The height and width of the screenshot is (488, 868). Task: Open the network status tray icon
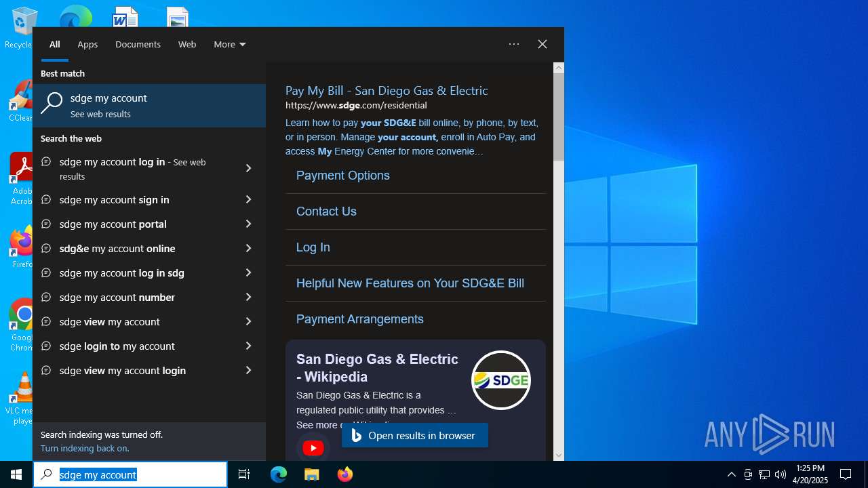click(x=764, y=474)
